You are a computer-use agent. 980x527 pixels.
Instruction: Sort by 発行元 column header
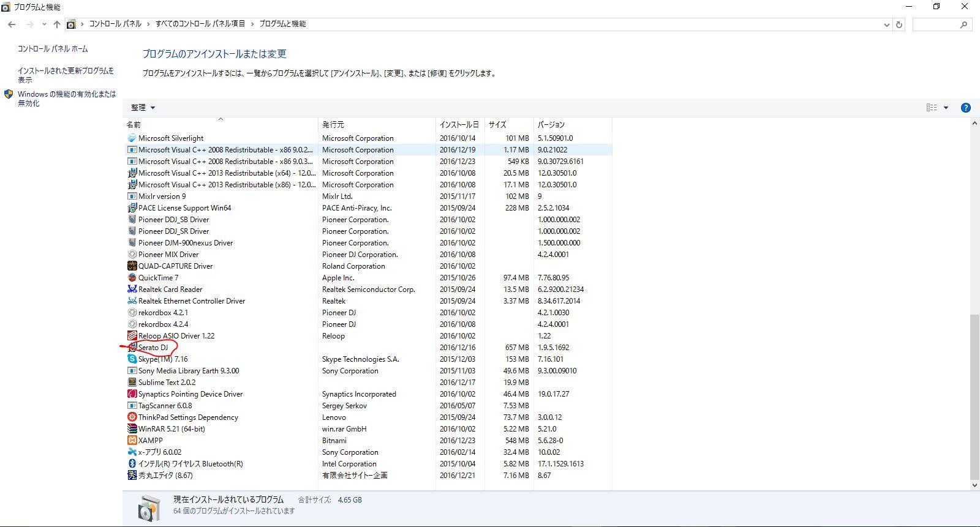point(377,124)
